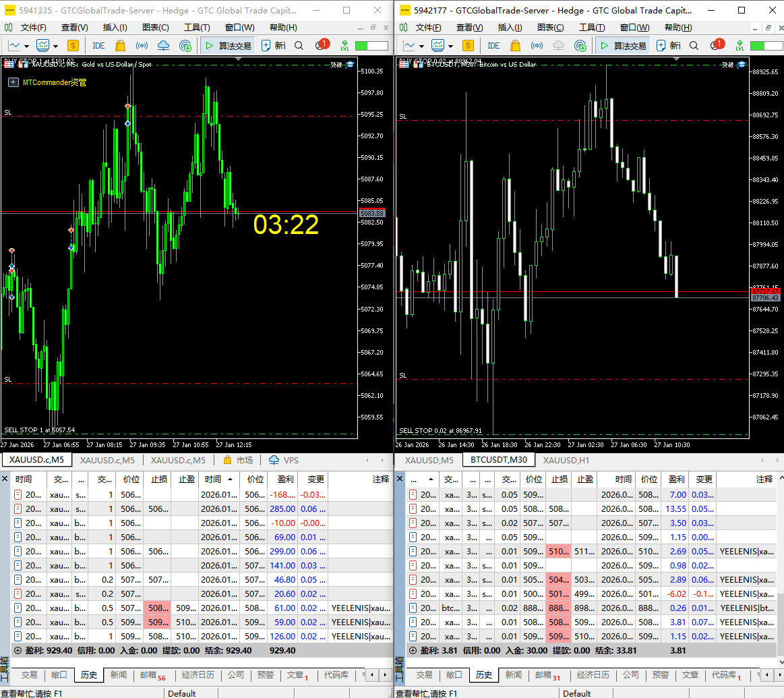
Task: Open the Market shopping bag in left window
Action: pyautogui.click(x=120, y=46)
